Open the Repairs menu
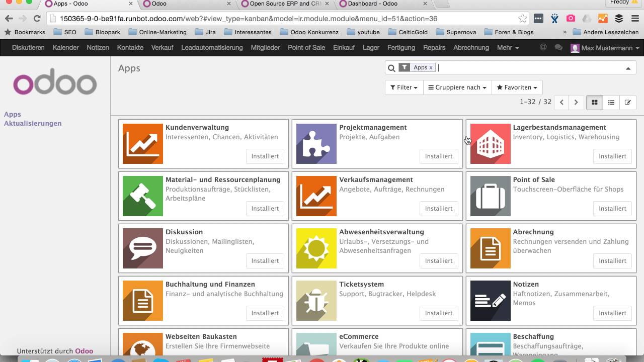Image resolution: width=644 pixels, height=362 pixels. (434, 47)
